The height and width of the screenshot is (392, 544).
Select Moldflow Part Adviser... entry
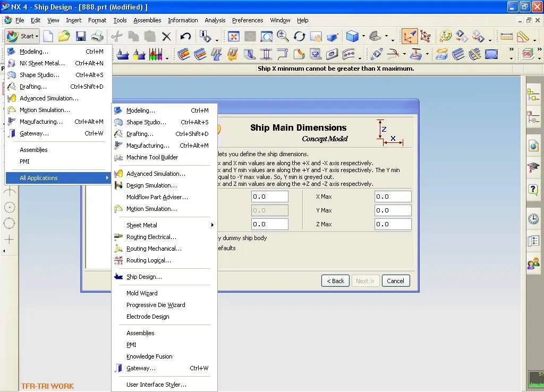click(x=165, y=197)
